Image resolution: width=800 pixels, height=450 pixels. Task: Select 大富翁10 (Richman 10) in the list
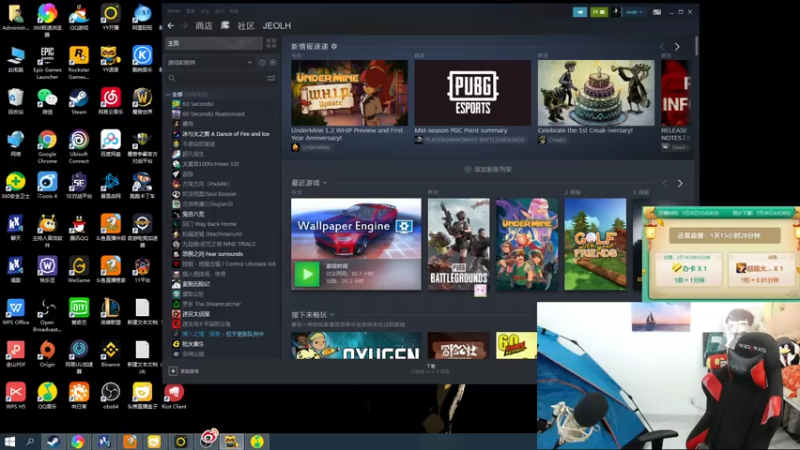(x=210, y=164)
